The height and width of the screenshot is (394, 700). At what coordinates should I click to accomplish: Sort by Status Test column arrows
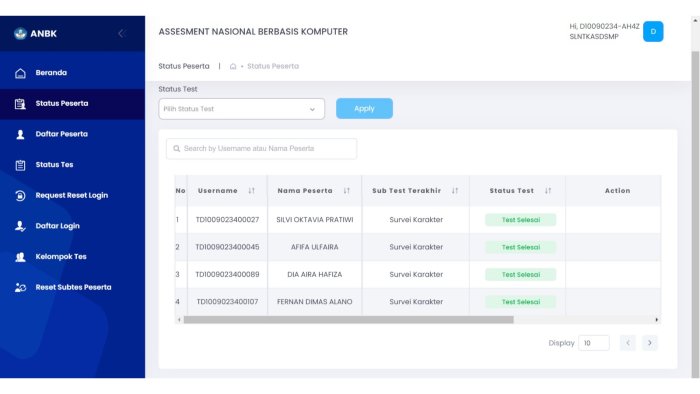[548, 191]
